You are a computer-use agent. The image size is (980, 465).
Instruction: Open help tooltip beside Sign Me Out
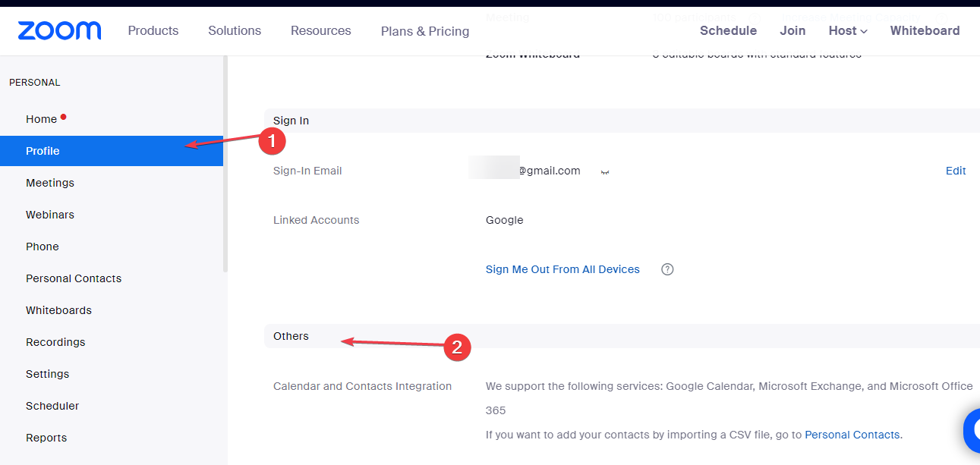tap(667, 269)
